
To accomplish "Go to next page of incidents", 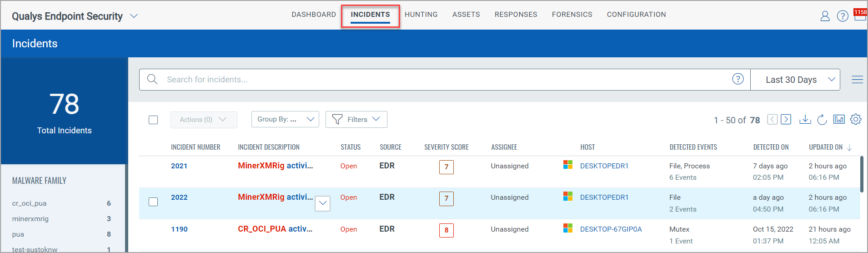I will point(786,119).
